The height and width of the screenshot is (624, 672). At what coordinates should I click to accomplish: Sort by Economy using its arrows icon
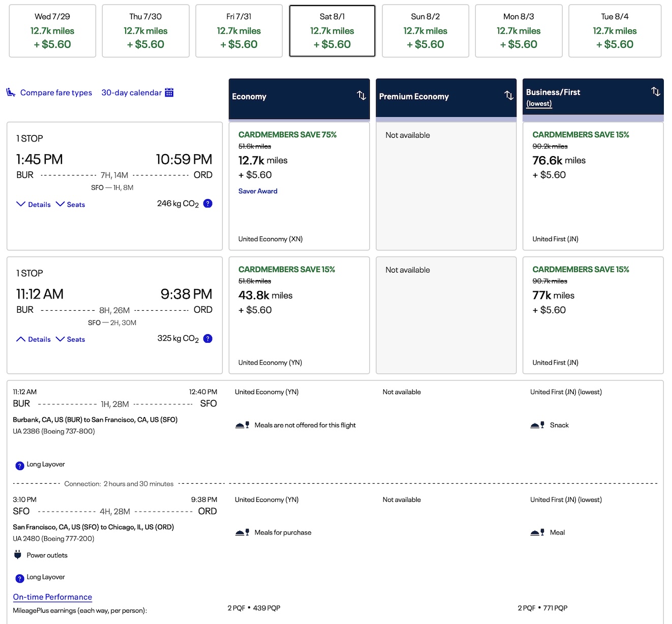click(361, 95)
